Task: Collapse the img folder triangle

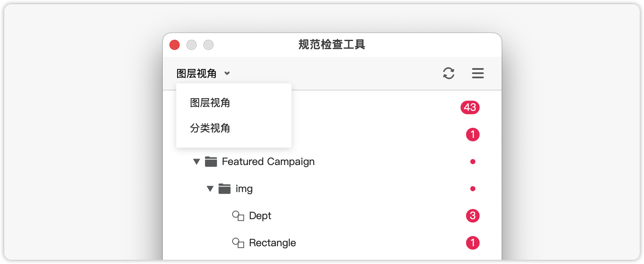Action: [210, 189]
